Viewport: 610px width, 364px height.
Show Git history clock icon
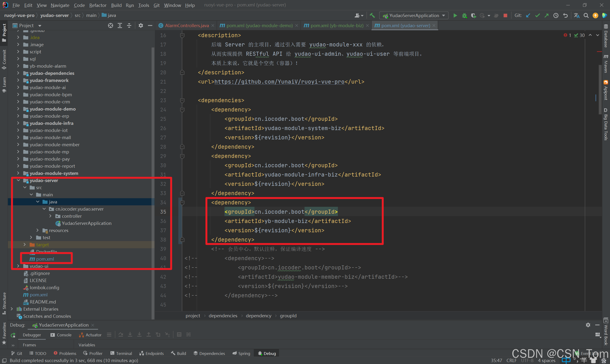click(556, 15)
